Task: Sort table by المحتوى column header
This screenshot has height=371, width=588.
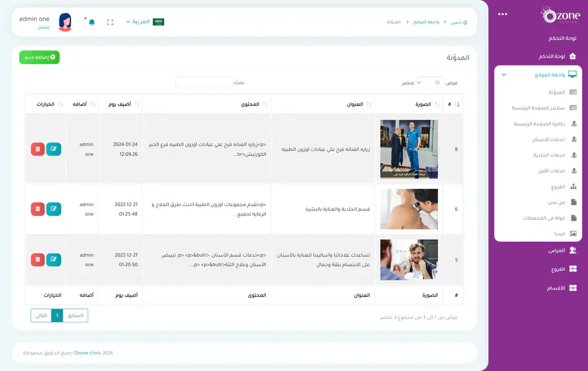Action: [x=206, y=104]
